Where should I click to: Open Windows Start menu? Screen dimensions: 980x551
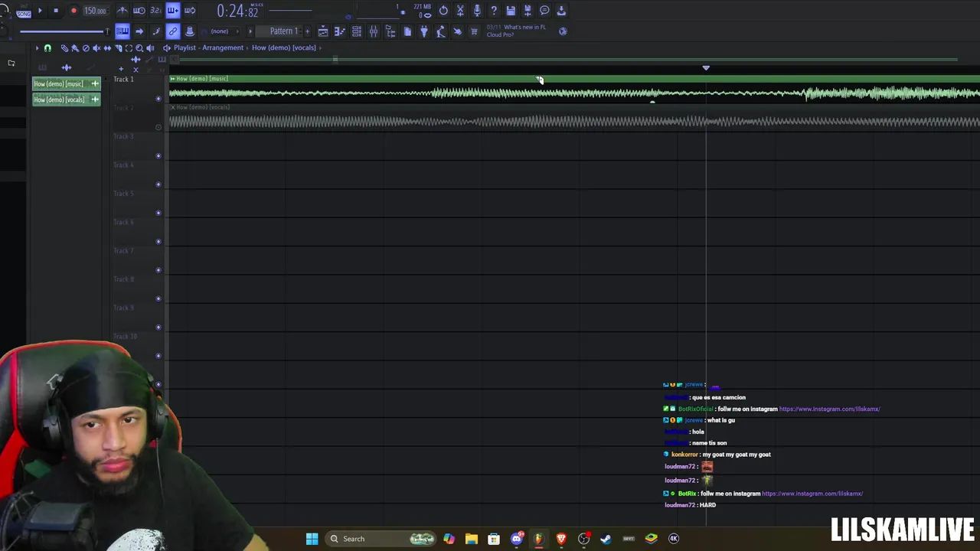tap(312, 539)
